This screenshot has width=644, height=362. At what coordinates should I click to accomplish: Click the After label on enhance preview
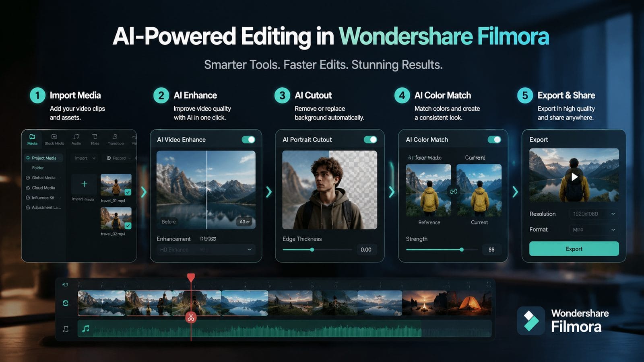pyautogui.click(x=245, y=222)
